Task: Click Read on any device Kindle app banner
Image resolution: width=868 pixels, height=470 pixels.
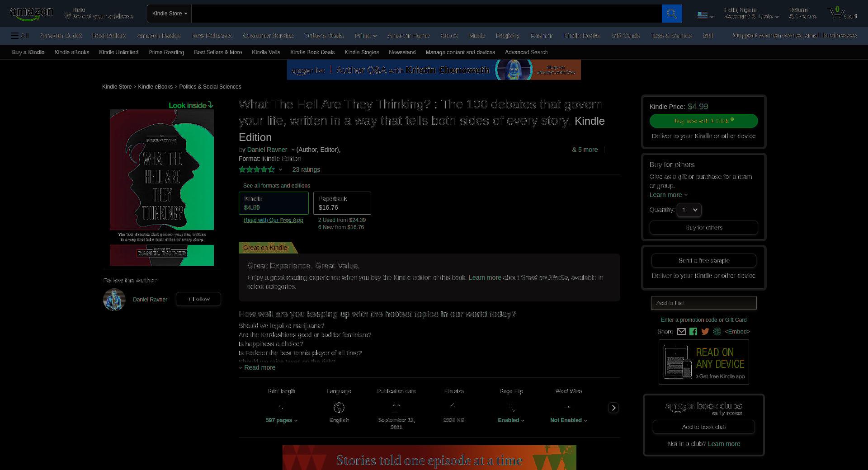Action: tap(704, 362)
